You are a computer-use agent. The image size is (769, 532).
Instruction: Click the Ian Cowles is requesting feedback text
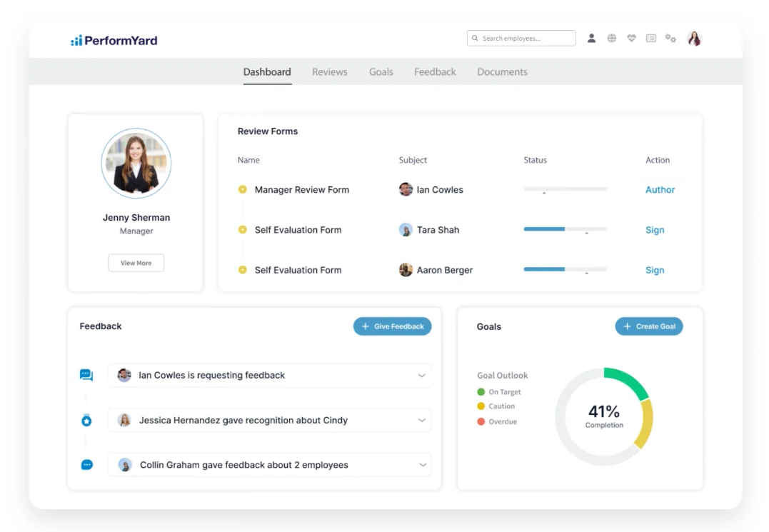pos(212,375)
